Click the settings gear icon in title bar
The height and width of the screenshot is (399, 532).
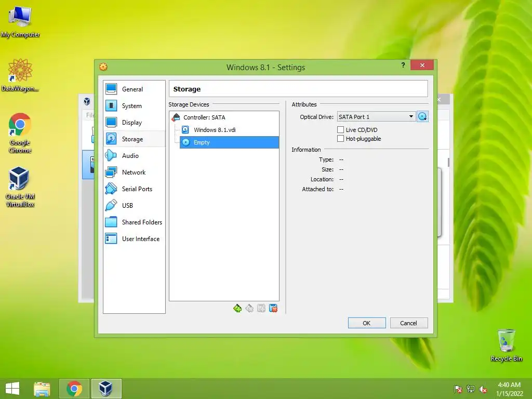click(103, 67)
